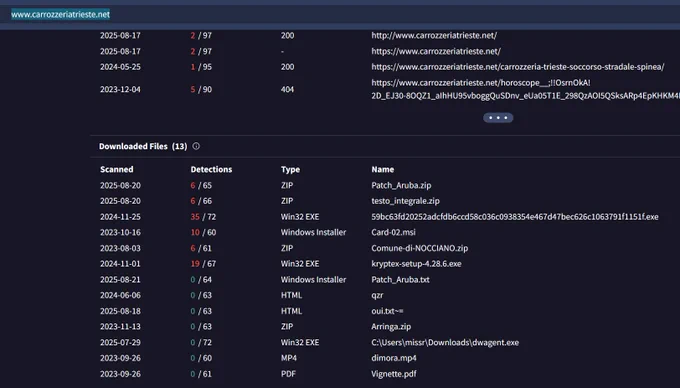Click the 2024-11-01 scan date
The image size is (680, 388).
[120, 264]
